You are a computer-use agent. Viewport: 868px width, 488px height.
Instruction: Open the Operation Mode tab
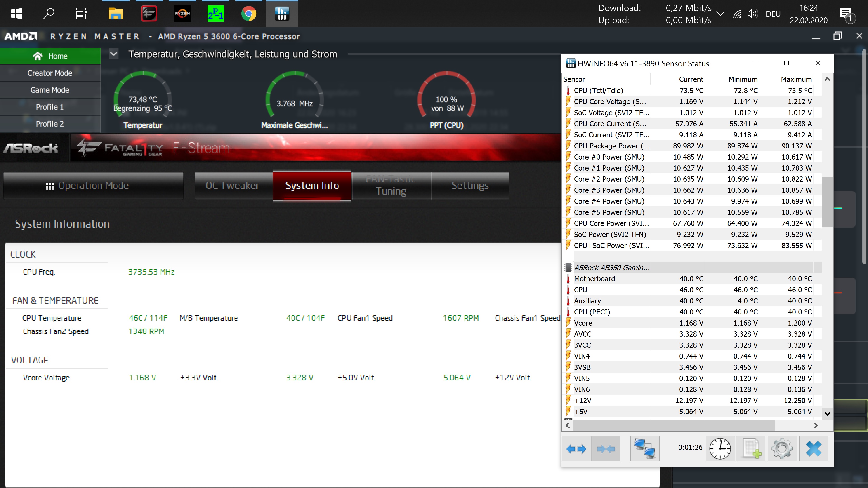(x=93, y=185)
